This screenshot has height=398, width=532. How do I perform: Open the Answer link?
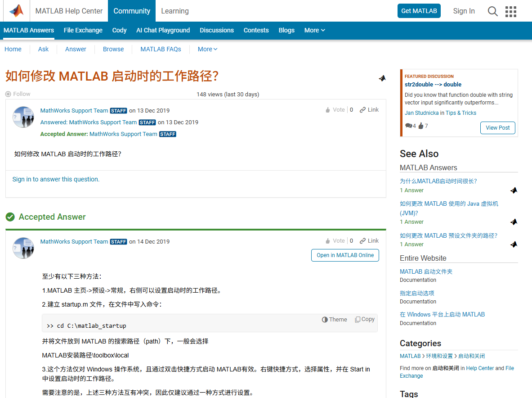(76, 49)
